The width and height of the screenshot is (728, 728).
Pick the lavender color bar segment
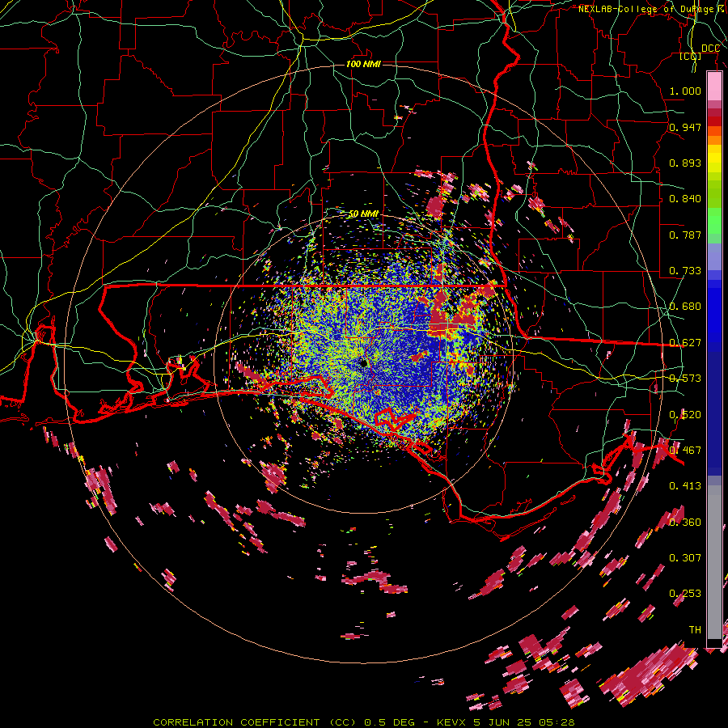pyautogui.click(x=714, y=256)
